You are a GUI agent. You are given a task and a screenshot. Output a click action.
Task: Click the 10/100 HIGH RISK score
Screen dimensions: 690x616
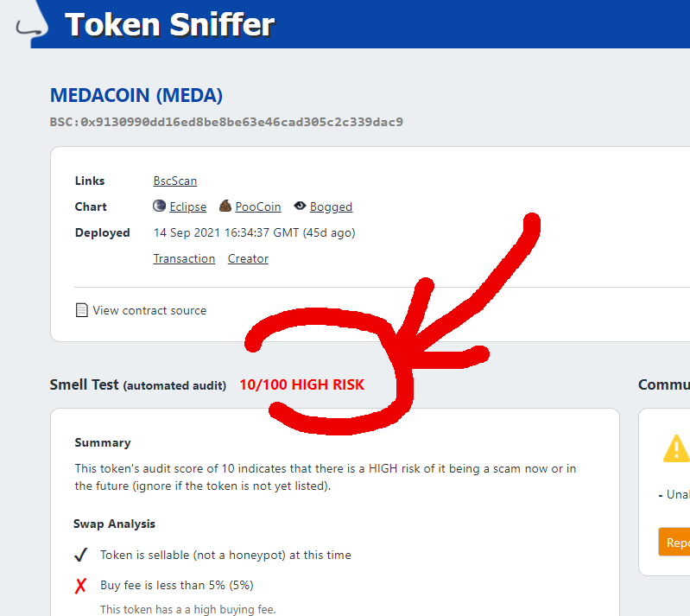point(302,384)
